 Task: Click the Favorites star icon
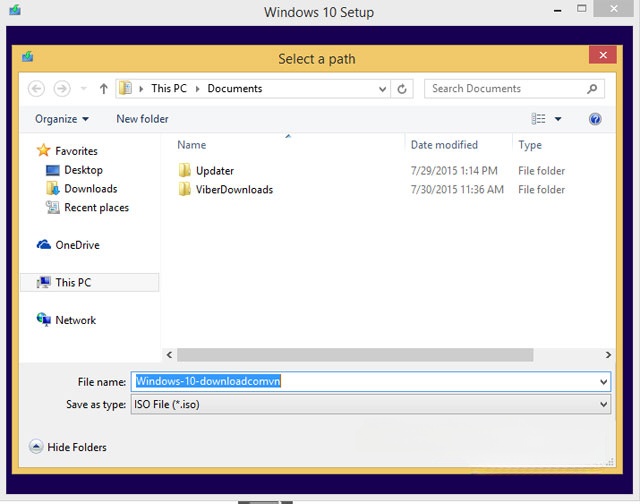pos(44,150)
